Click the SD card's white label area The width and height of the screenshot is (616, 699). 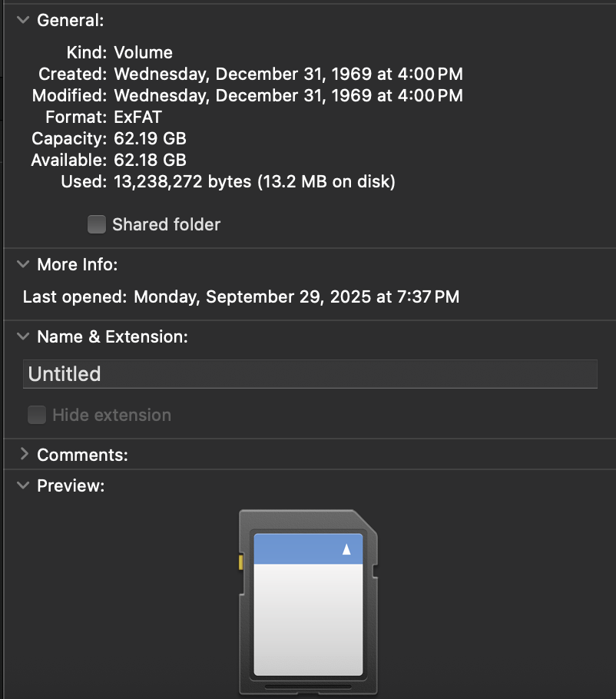(308, 618)
